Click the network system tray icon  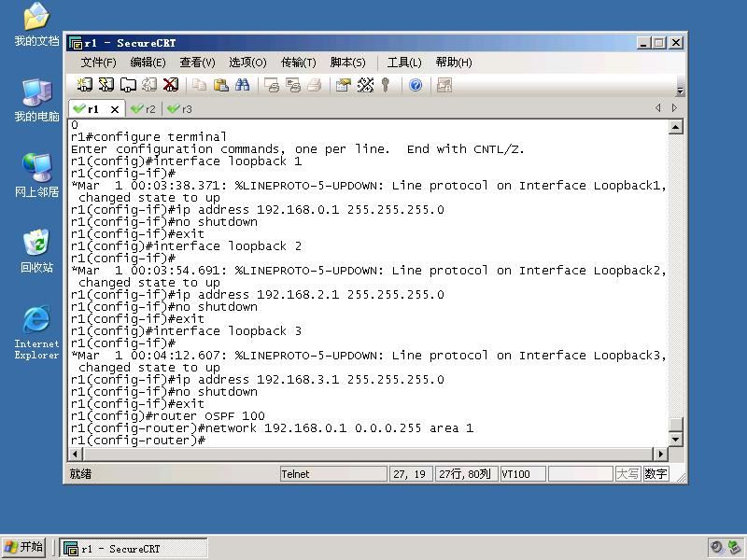(734, 547)
